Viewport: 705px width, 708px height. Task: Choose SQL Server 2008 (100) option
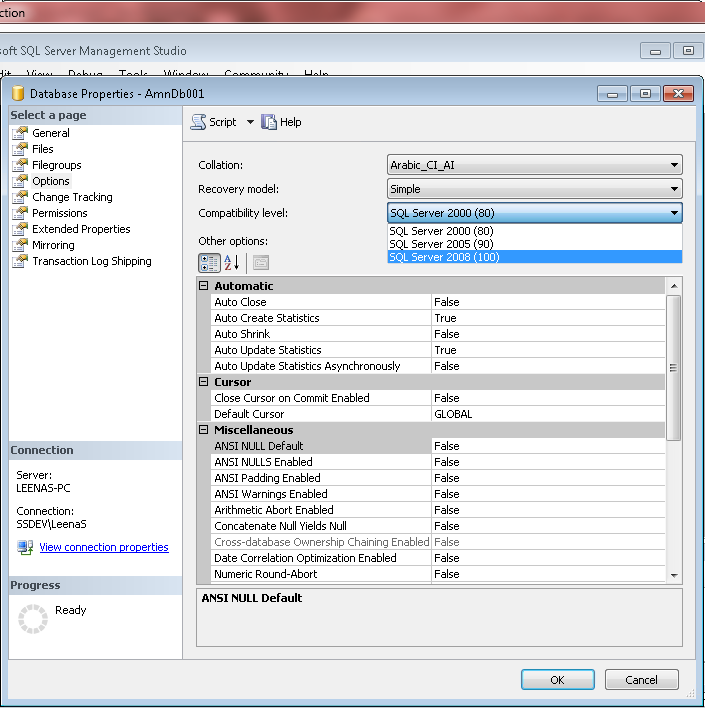535,257
